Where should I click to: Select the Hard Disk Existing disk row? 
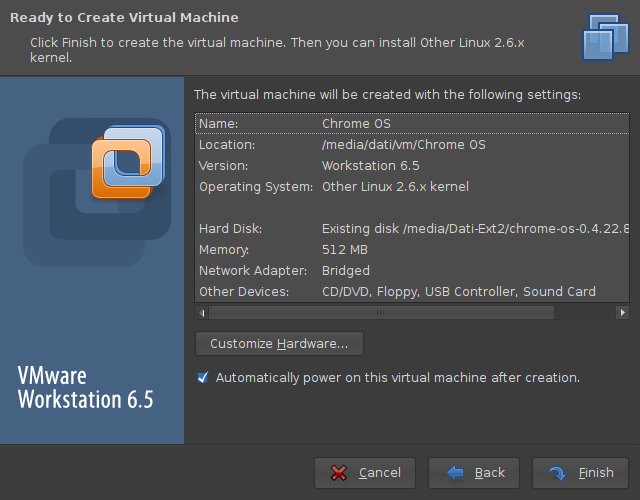(x=412, y=229)
